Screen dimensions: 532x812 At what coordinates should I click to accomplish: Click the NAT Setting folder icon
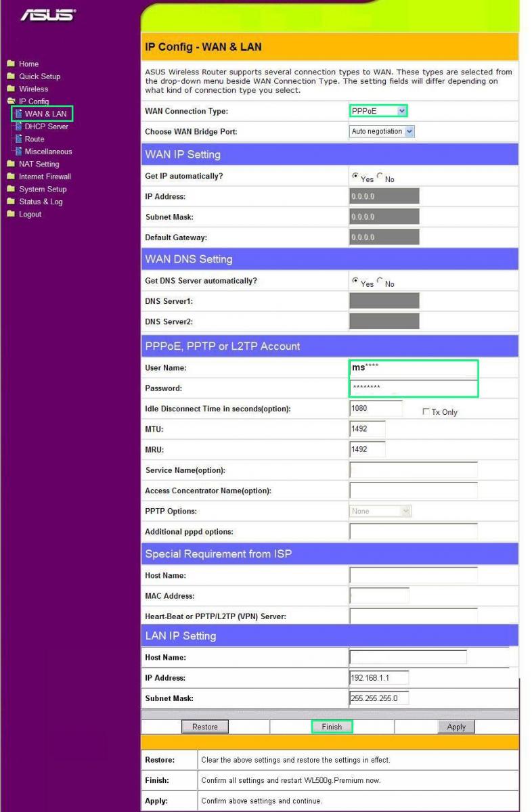12,164
